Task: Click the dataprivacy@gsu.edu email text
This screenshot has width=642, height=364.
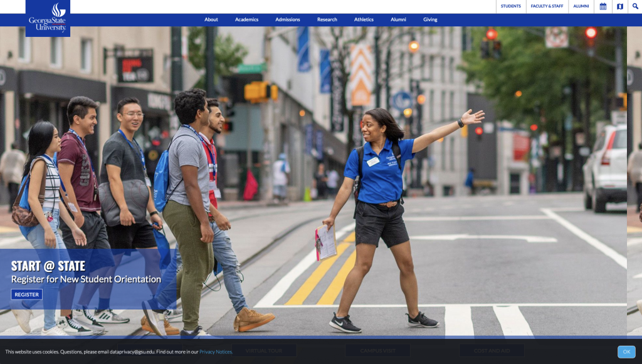Action: (132, 351)
